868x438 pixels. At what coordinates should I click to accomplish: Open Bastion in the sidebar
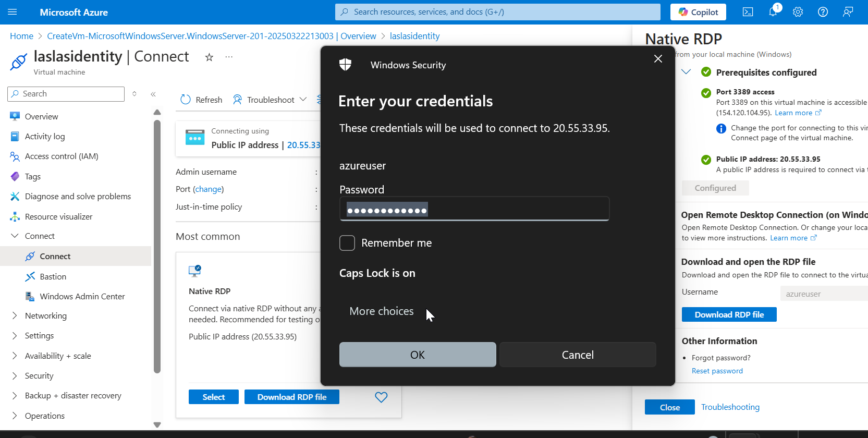pos(53,277)
